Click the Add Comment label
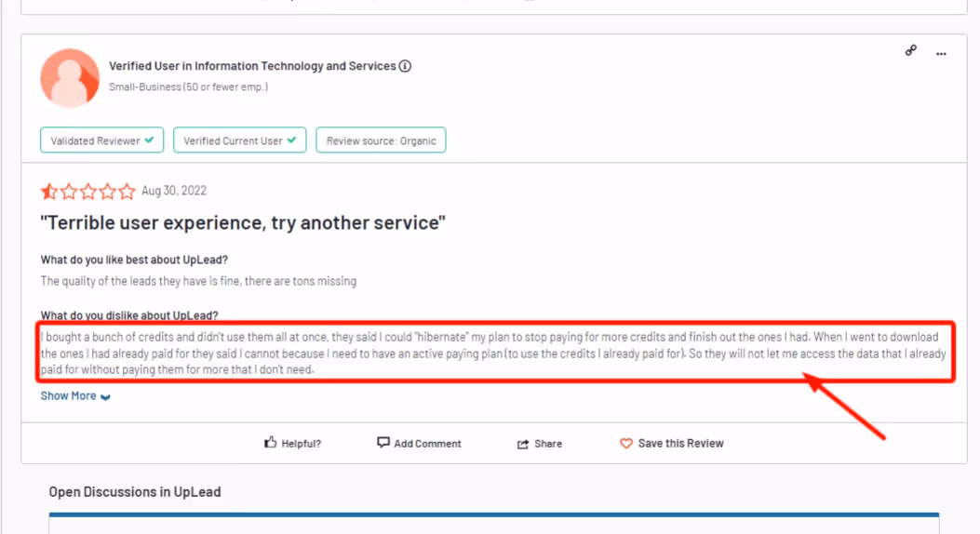 (427, 444)
